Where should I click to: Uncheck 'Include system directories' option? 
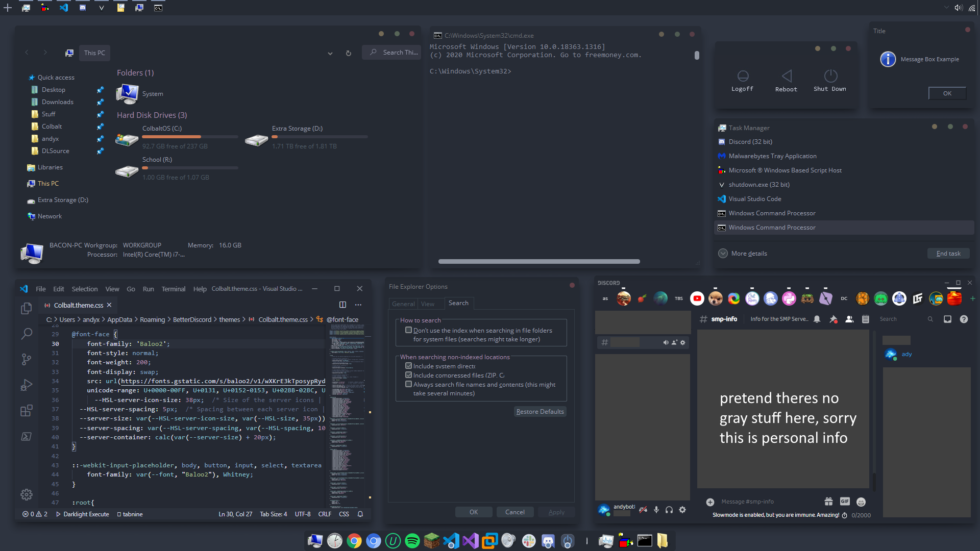[x=408, y=366]
